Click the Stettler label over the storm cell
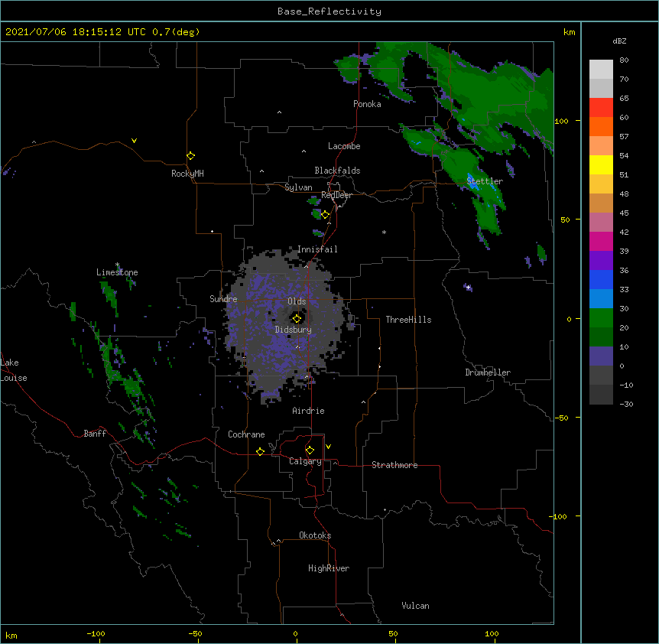This screenshot has width=659, height=644. tap(485, 181)
